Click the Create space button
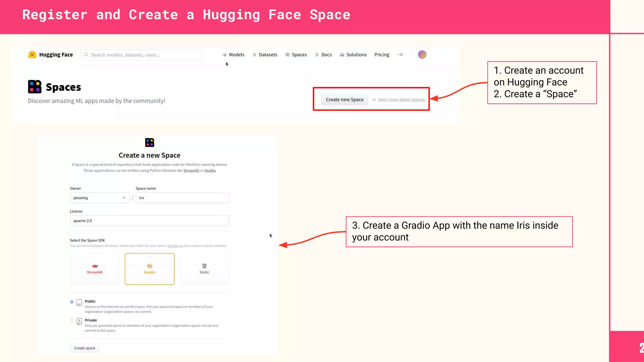The image size is (644, 362). (x=85, y=348)
